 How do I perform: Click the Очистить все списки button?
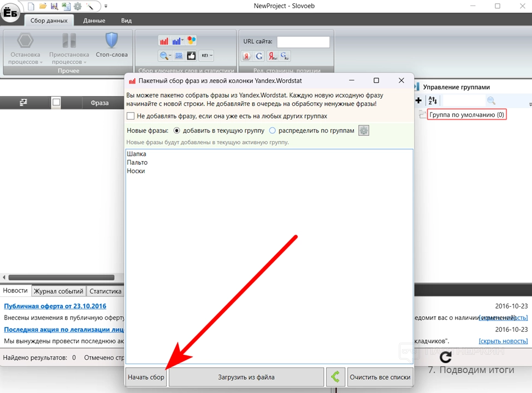point(380,377)
